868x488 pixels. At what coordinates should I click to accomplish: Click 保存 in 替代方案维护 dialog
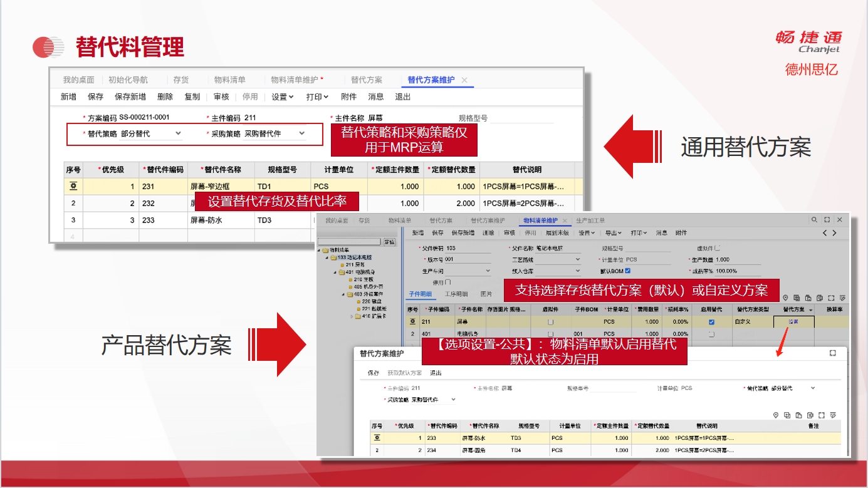click(374, 373)
